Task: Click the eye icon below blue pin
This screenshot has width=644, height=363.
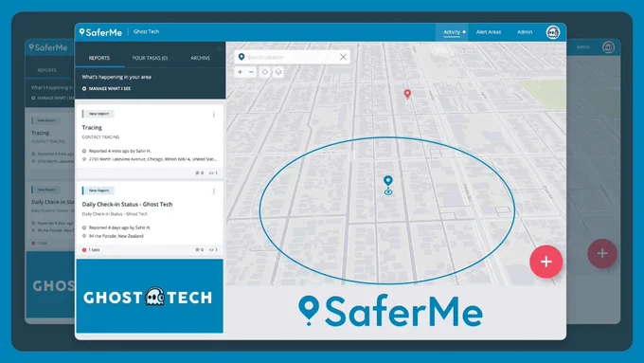Action: 388,192
